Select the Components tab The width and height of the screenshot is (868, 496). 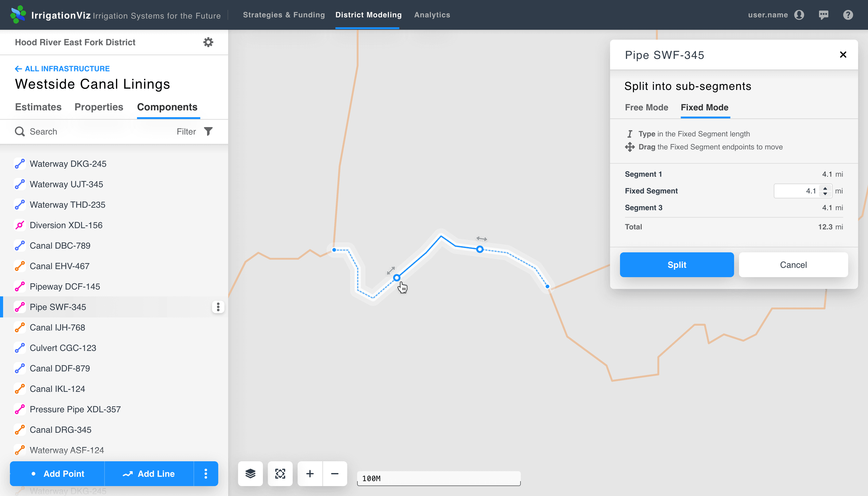coord(167,107)
